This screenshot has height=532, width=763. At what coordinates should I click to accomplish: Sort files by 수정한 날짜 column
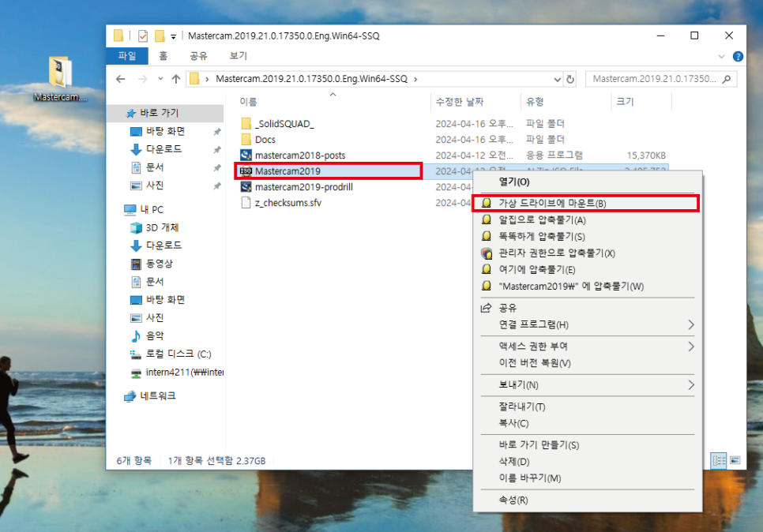pos(460,102)
